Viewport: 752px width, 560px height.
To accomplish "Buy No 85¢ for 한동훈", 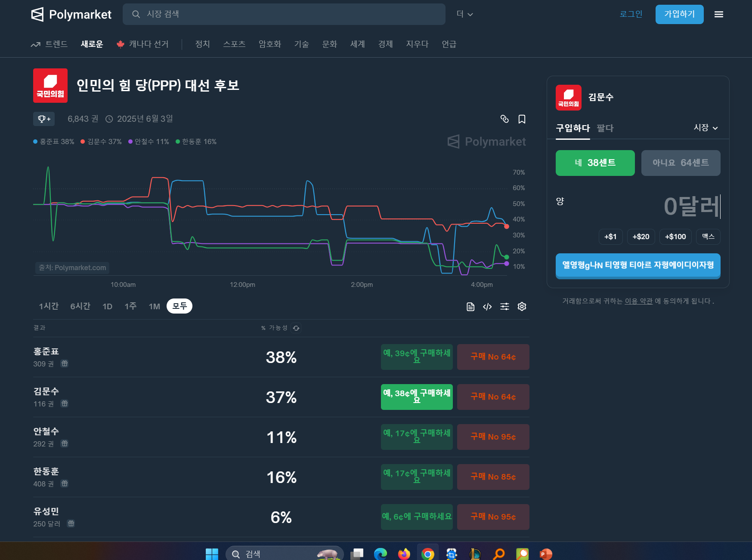I will (493, 477).
